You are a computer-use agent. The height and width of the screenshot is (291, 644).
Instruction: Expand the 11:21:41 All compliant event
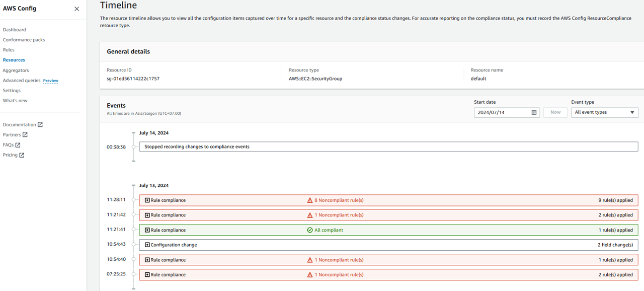pyautogui.click(x=147, y=230)
